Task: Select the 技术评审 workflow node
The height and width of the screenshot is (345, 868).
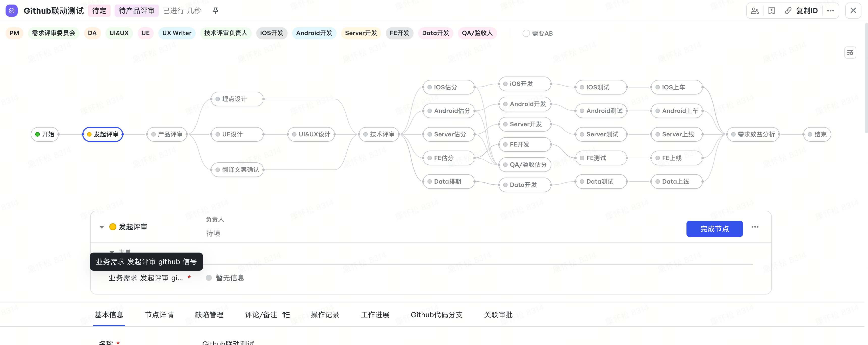Action: [x=379, y=134]
